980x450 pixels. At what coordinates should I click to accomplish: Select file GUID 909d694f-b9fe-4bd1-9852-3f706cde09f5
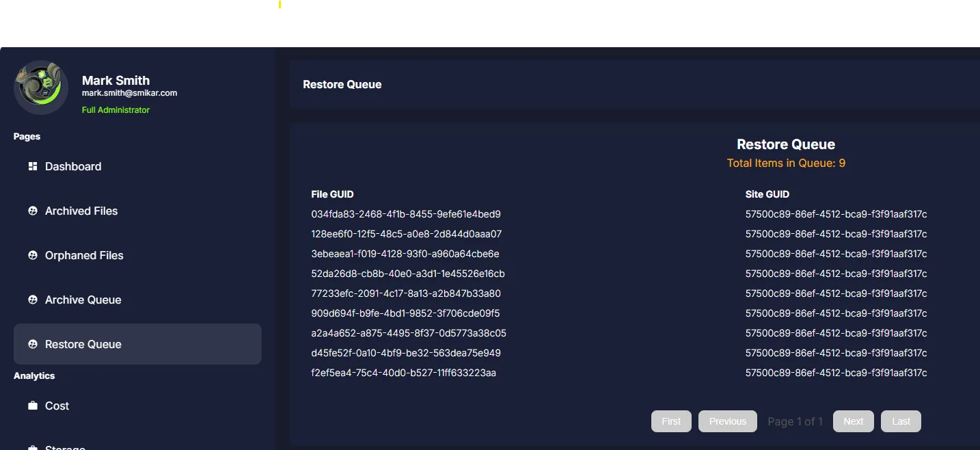405,313
